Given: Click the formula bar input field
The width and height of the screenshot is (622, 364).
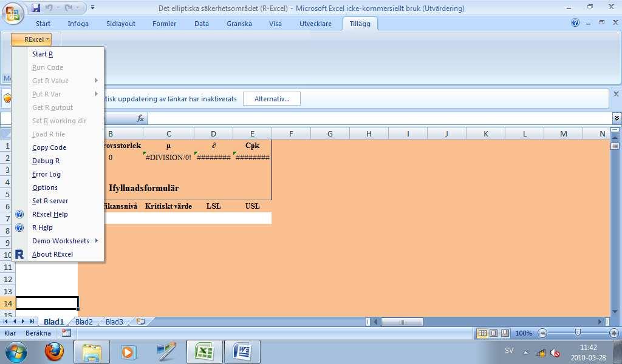Looking at the screenshot, I should [380, 118].
